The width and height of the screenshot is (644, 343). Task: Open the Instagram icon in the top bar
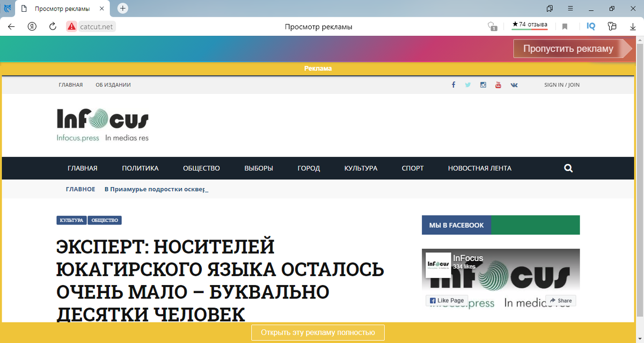pyautogui.click(x=483, y=85)
